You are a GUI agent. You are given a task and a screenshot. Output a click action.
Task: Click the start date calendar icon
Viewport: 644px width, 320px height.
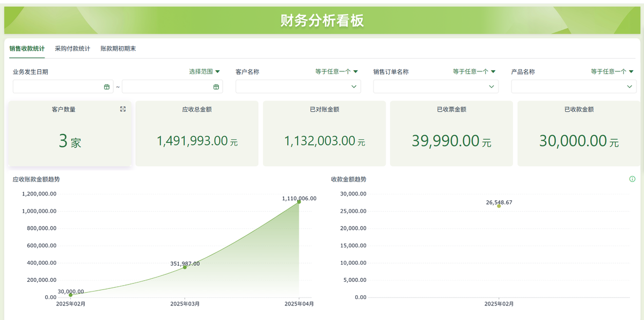coord(107,86)
